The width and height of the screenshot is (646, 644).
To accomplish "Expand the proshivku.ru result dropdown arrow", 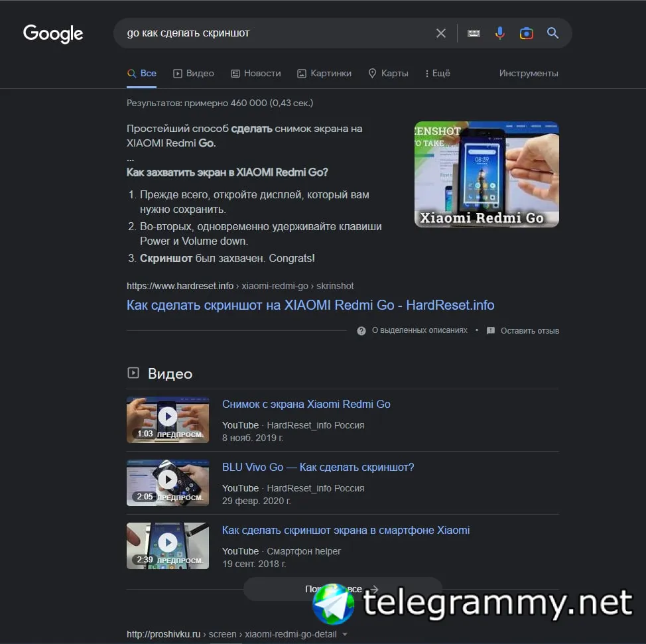I will tap(346, 635).
